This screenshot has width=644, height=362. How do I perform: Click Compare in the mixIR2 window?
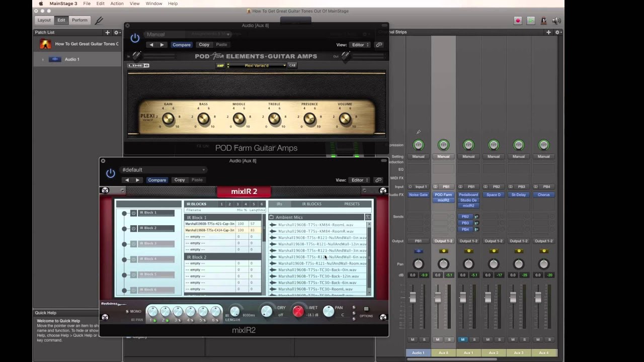157,180
